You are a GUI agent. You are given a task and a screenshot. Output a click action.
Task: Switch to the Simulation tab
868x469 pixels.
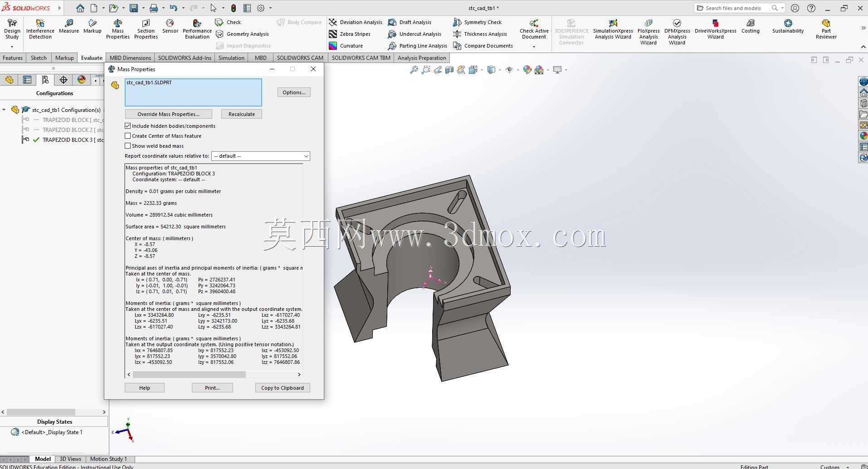(231, 58)
